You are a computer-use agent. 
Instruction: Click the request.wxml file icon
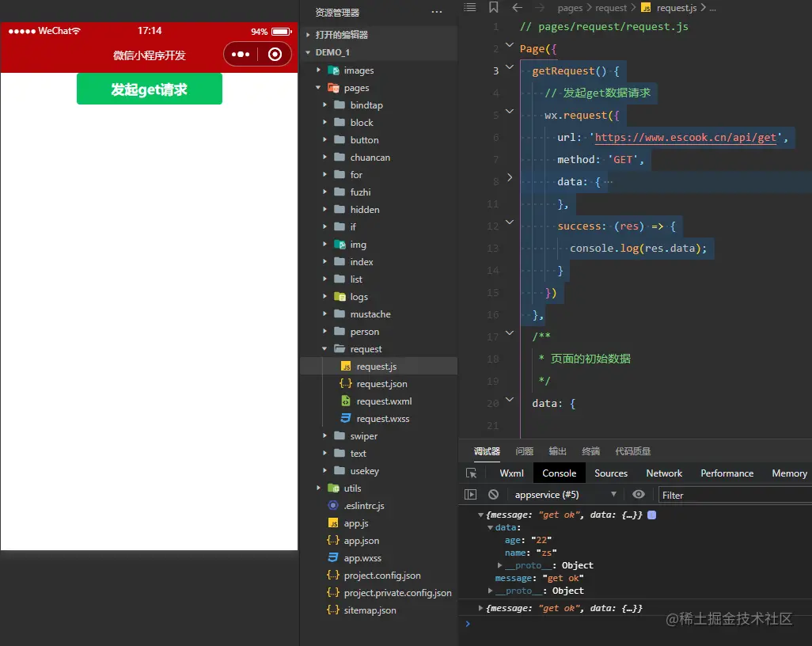346,401
